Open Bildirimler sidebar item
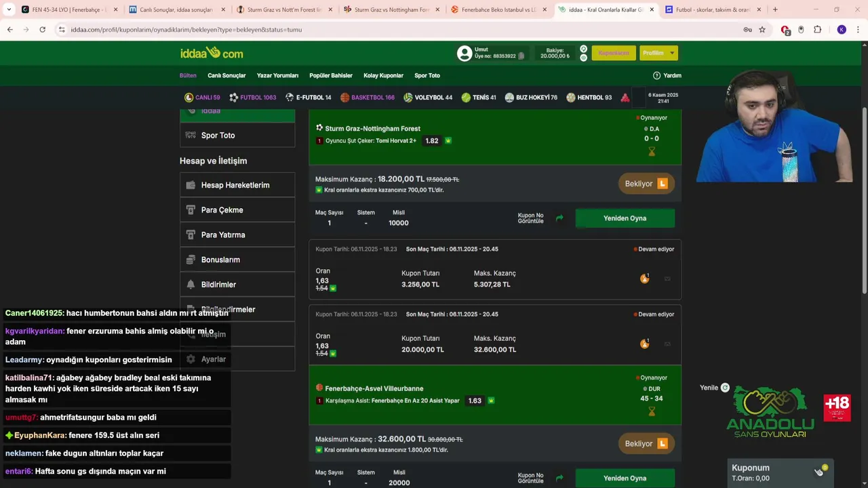 (237, 285)
